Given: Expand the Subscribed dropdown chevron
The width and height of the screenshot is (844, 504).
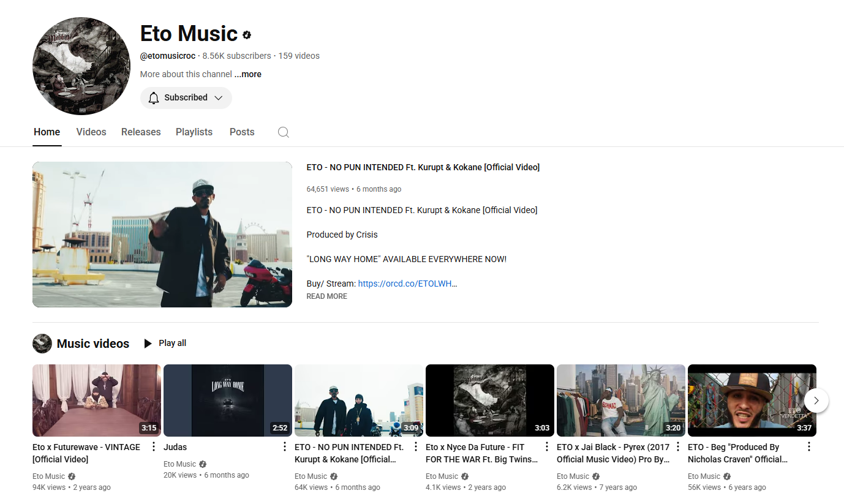Looking at the screenshot, I should 219,97.
